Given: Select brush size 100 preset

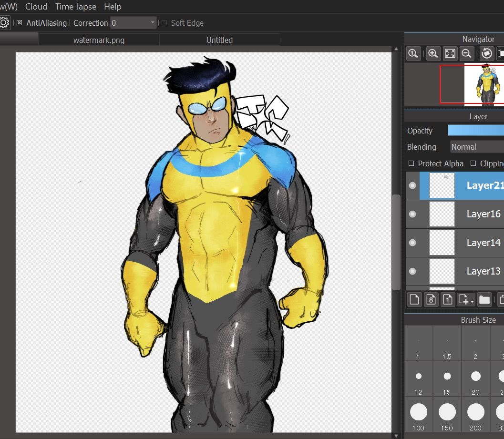Looking at the screenshot, I should tap(418, 415).
